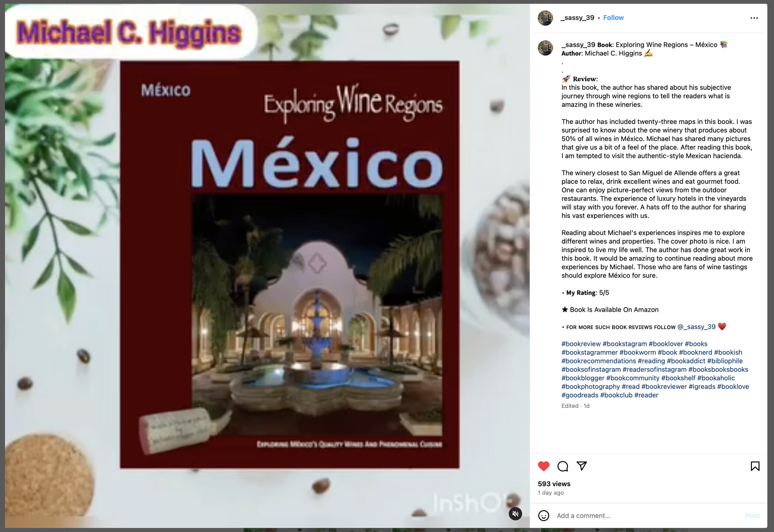Submit using the Post button
Screen dimensions: 774x532
[752, 516]
